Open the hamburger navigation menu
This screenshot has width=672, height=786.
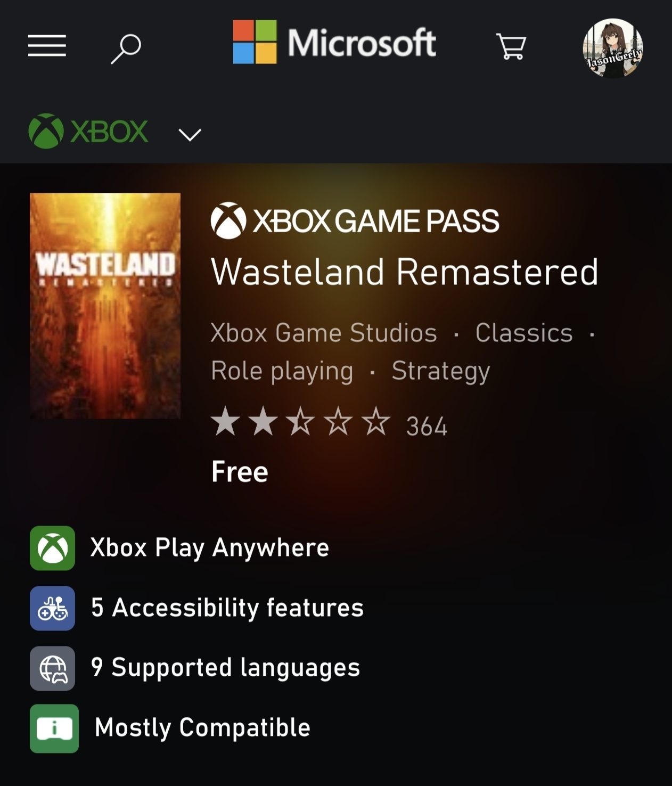tap(47, 46)
